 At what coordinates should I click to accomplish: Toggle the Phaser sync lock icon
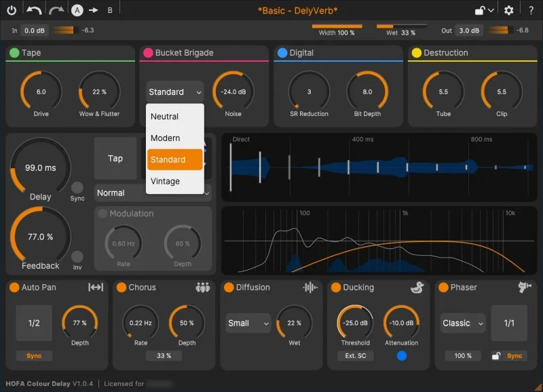pos(496,355)
